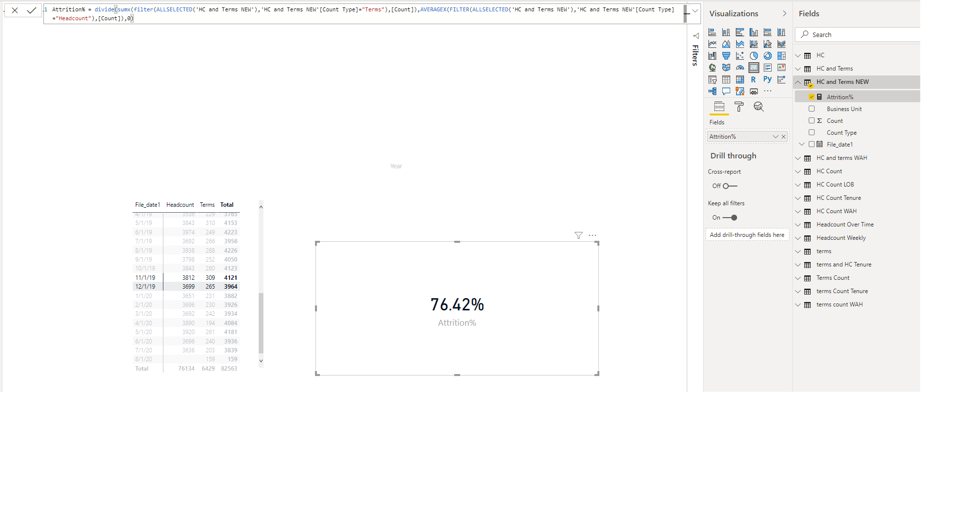980x529 pixels.
Task: Open the Analytics tab
Action: [759, 107]
